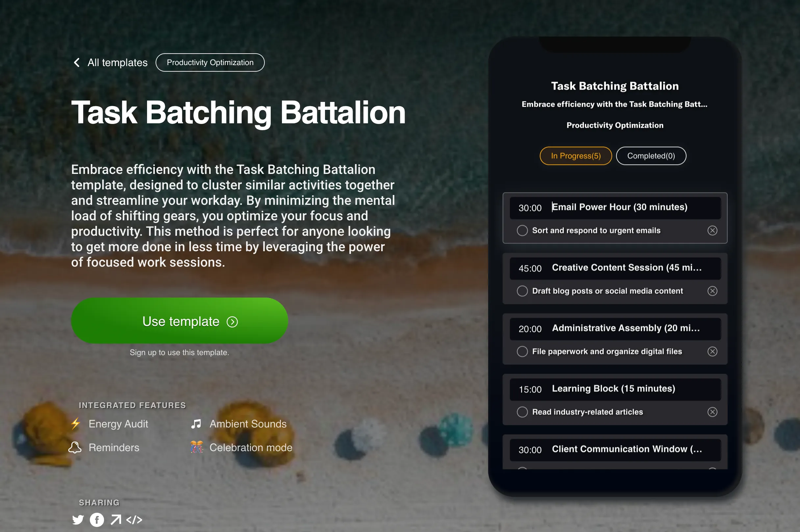Mark 'Draft blog posts or social media content' done
Image resolution: width=800 pixels, height=532 pixels.
[x=522, y=291]
